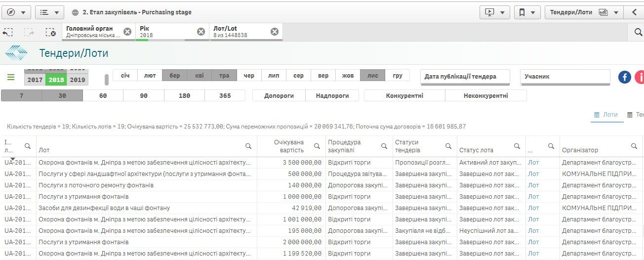
Task: Remove the Головний орган selection
Action: coord(127,32)
